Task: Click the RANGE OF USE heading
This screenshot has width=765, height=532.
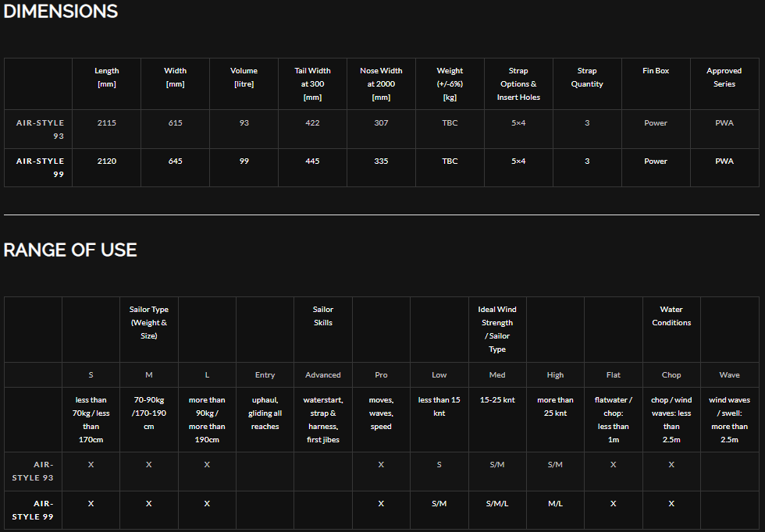Action: (70, 250)
